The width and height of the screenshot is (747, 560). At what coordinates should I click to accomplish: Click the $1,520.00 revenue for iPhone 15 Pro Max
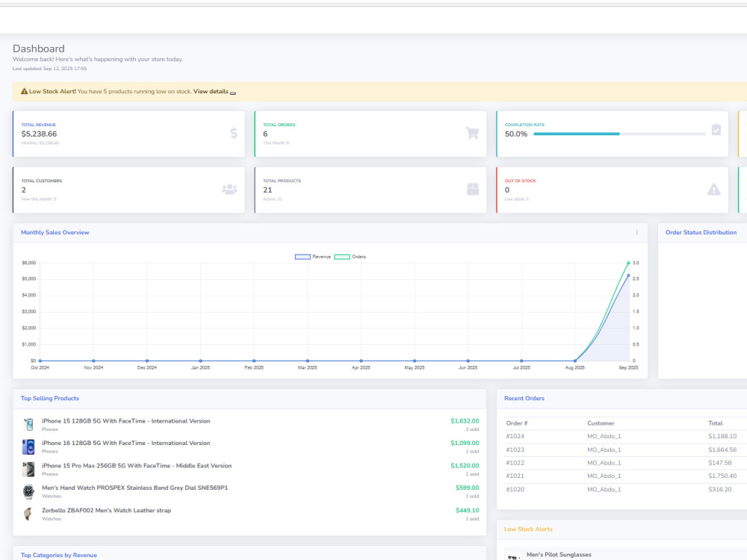point(465,466)
